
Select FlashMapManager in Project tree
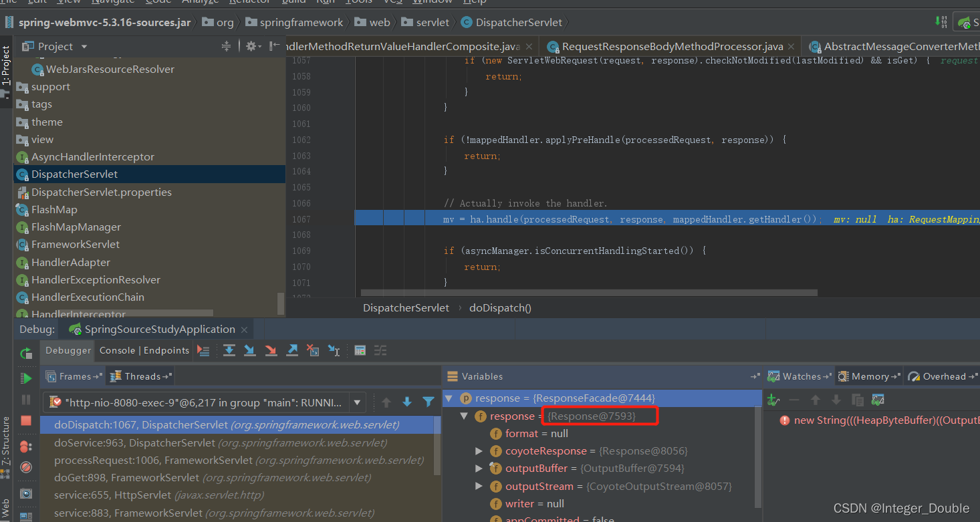(x=76, y=227)
